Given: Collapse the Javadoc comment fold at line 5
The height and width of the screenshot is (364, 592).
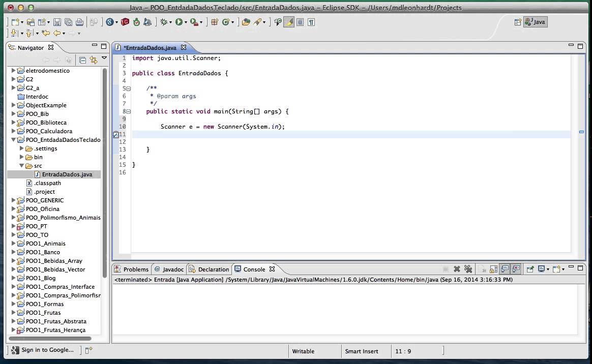Looking at the screenshot, I should tap(128, 88).
